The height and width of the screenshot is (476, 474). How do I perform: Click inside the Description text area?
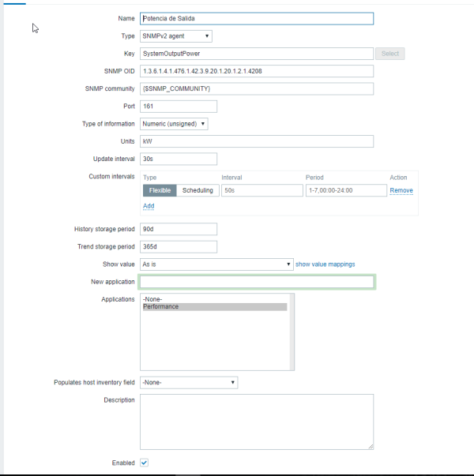[x=256, y=422]
